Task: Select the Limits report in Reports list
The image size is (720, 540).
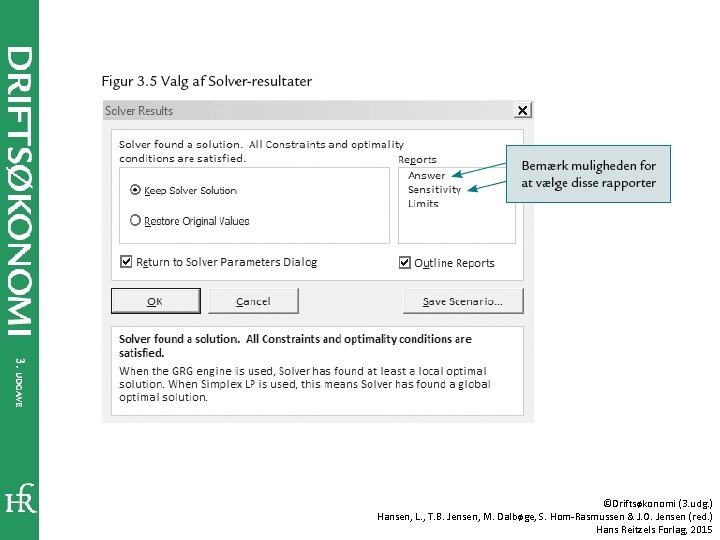Action: [x=423, y=203]
